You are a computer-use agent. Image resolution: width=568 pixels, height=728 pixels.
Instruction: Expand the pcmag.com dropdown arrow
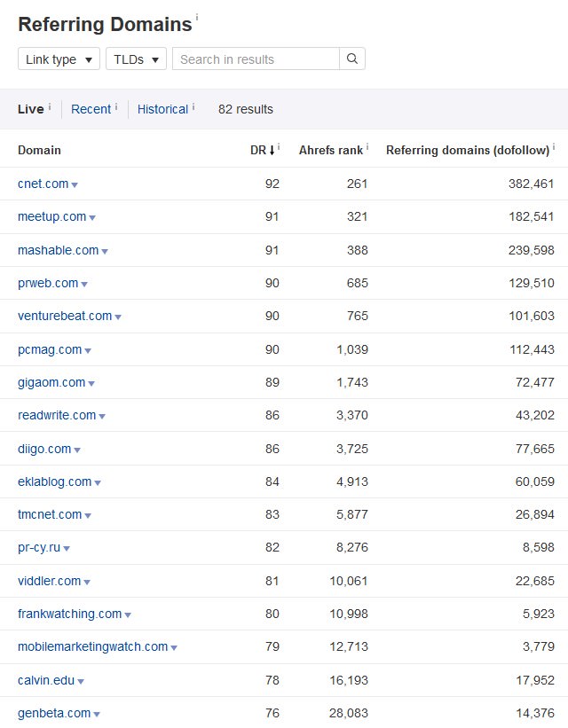88,350
